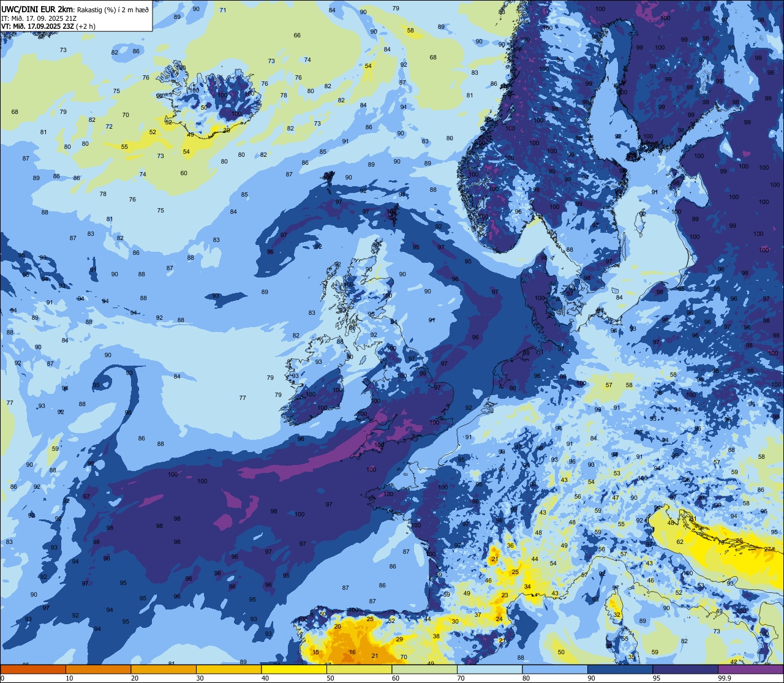This screenshot has width=784, height=683.
Task: Click the humidity value '72' southwest of Iceland
Action: [109, 127]
